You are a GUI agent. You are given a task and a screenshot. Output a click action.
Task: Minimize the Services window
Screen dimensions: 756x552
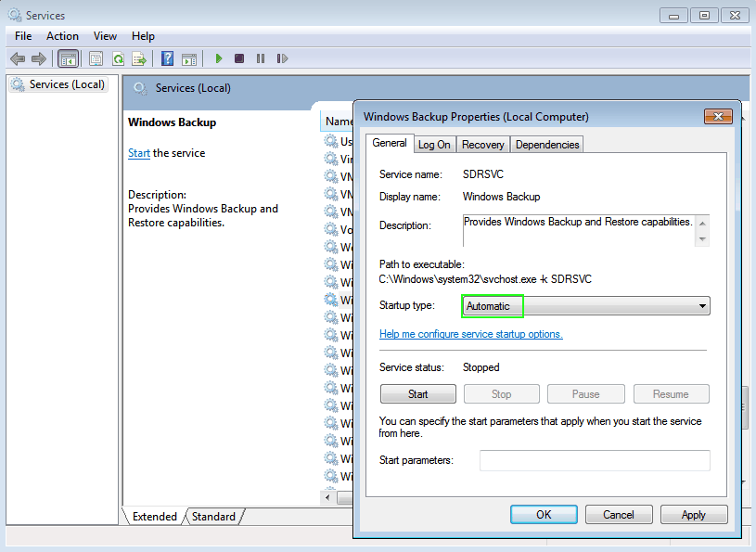(x=674, y=16)
